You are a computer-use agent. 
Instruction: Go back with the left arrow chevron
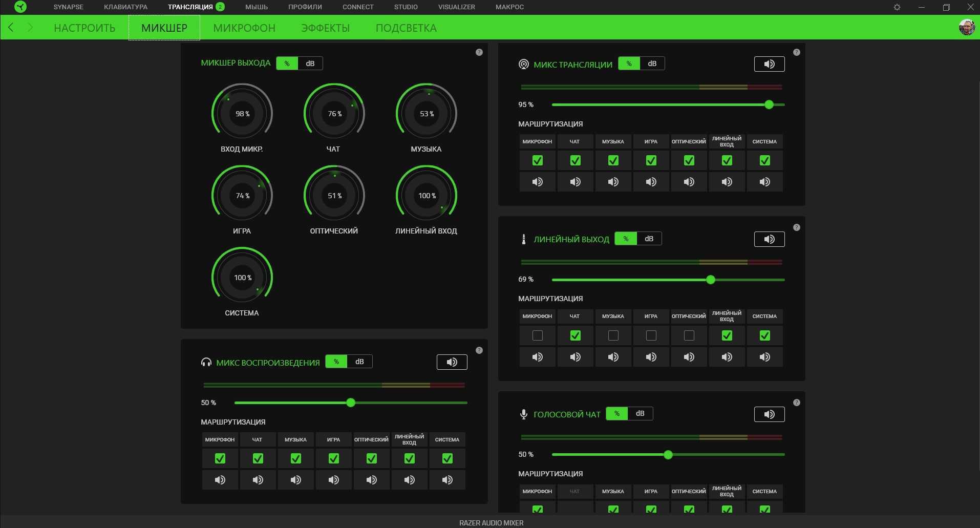(11, 28)
